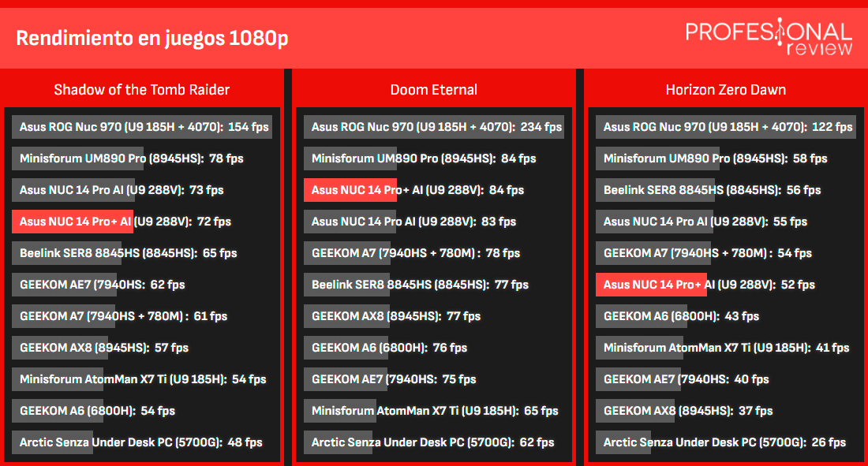This screenshot has width=868, height=466.
Task: Select the Horizon Zero Dawn column header
Action: (x=726, y=90)
